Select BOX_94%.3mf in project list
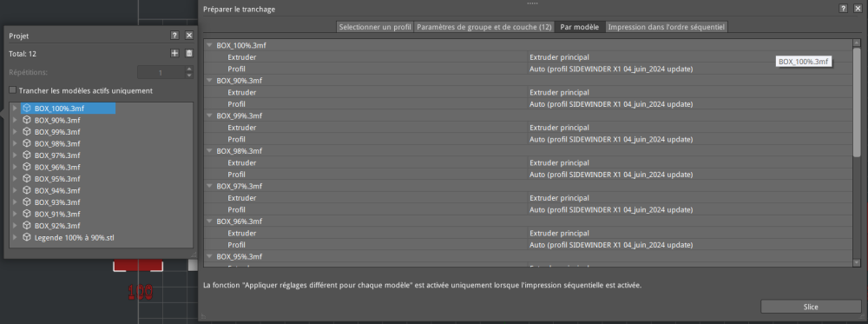The width and height of the screenshot is (868, 324). click(57, 190)
